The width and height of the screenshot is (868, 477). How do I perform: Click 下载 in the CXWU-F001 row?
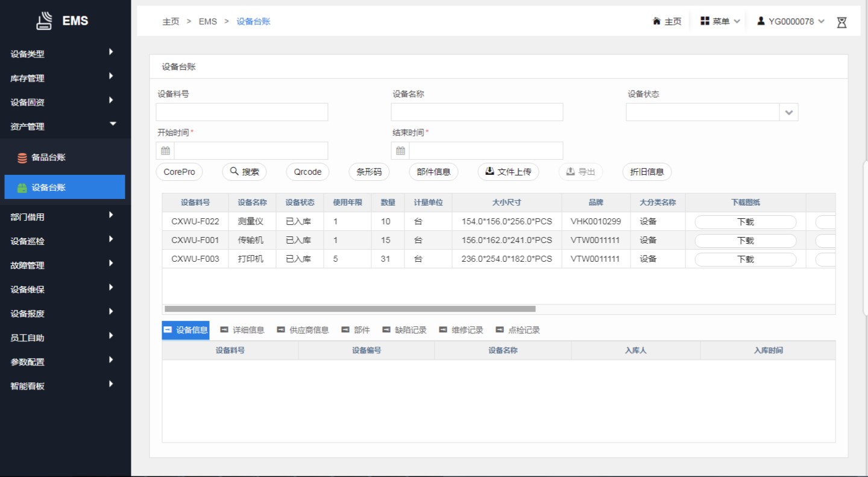pyautogui.click(x=746, y=241)
